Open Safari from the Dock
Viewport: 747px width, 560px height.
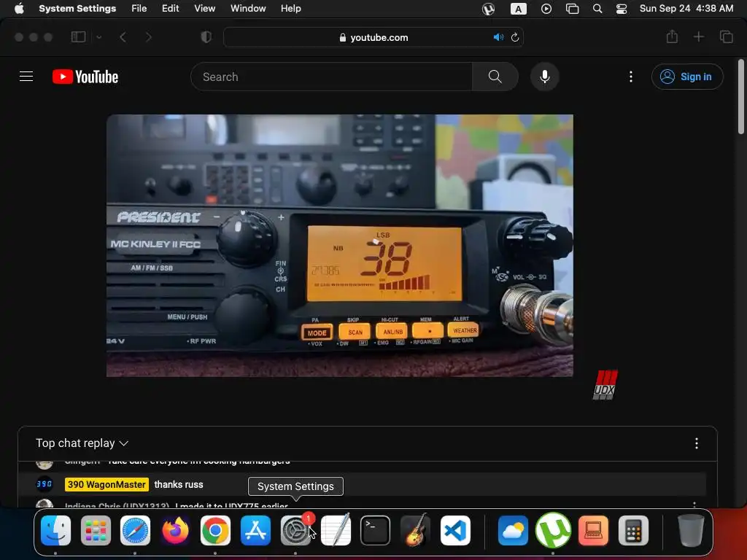[135, 531]
